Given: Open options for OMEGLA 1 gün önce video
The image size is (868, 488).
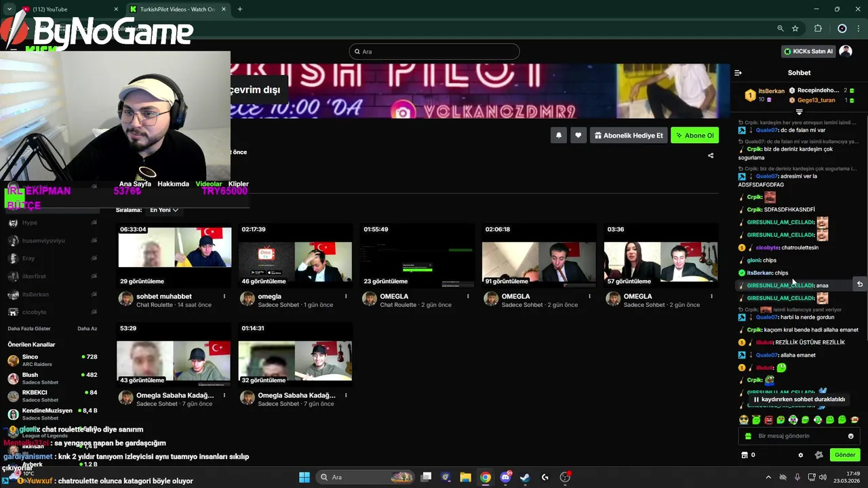Looking at the screenshot, I should point(346,296).
